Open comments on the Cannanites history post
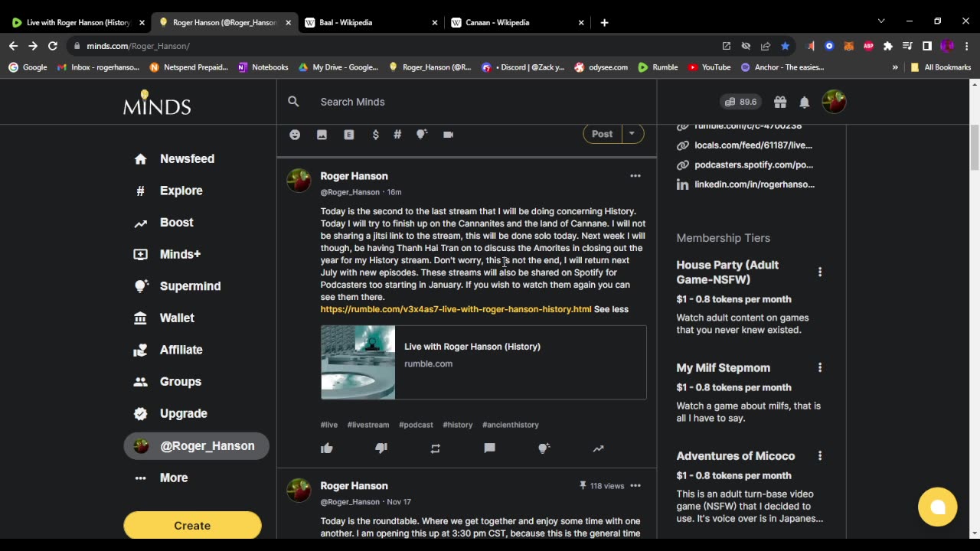Image resolution: width=980 pixels, height=551 pixels. 490,448
